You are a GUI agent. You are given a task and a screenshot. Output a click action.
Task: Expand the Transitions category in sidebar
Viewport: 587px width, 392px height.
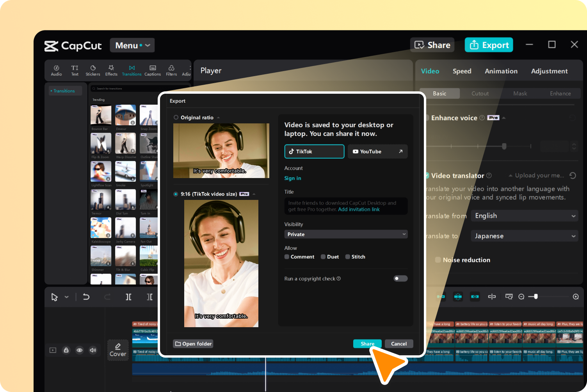(64, 91)
